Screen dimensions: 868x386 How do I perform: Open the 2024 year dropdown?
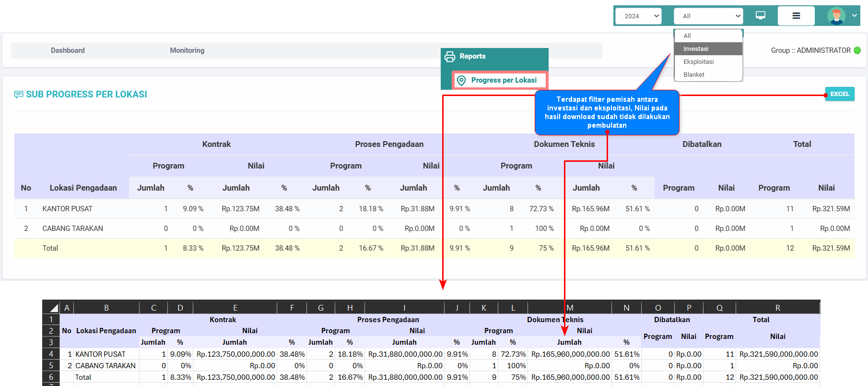(638, 16)
